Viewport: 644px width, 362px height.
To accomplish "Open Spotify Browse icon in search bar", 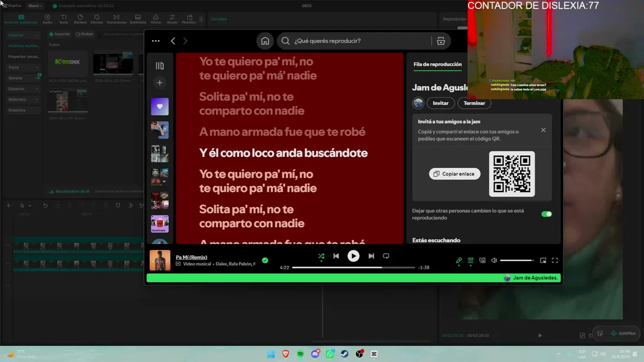I will (441, 41).
